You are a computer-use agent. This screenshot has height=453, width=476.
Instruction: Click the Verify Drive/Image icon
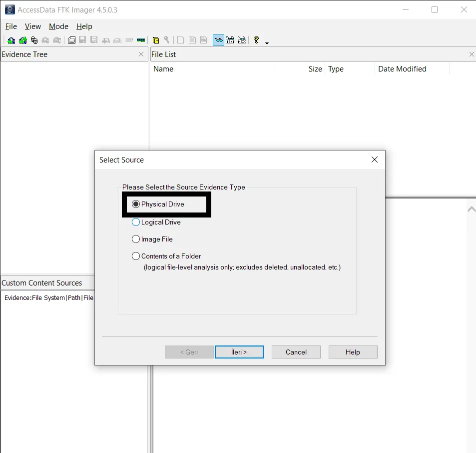[x=129, y=40]
